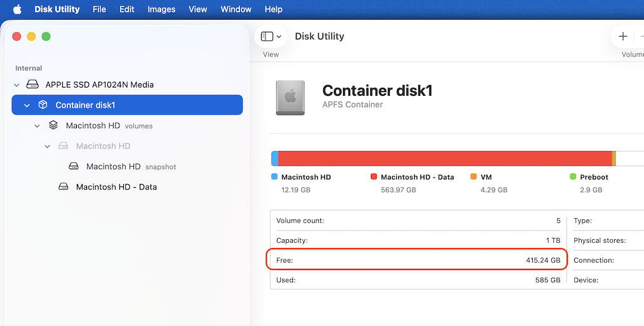Collapse the APPLE SSD AP1024N Media chevron
The width and height of the screenshot is (644, 326).
tap(17, 85)
